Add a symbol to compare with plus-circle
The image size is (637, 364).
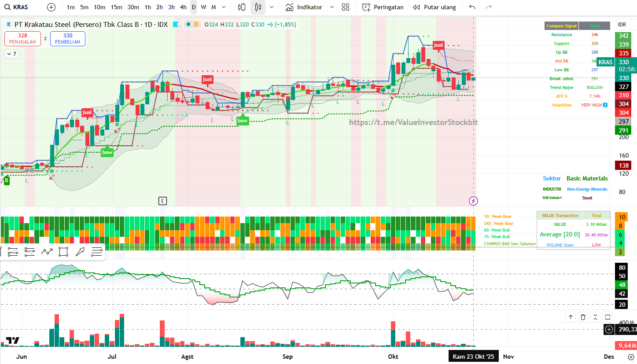click(52, 7)
